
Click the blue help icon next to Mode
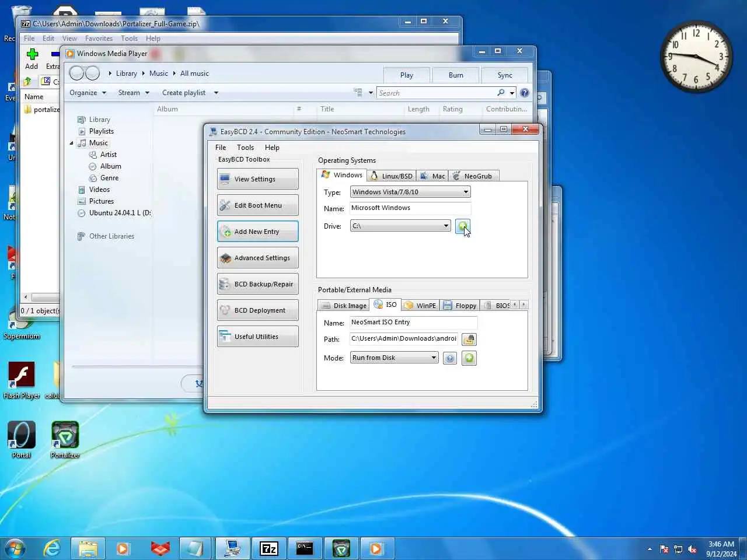(x=449, y=358)
